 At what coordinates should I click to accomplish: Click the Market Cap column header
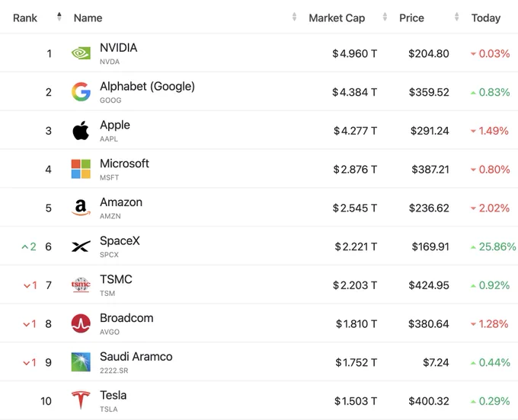coord(337,17)
